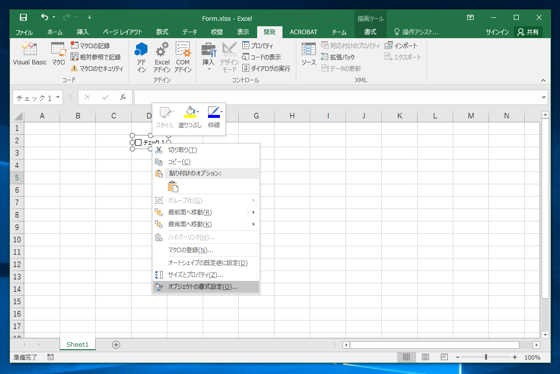Switch to the 挿入 ribbon tab

coord(82,32)
